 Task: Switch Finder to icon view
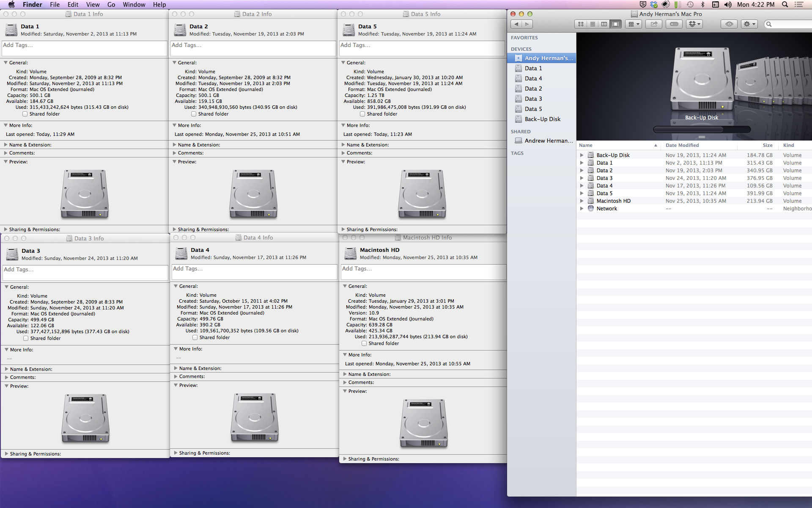pyautogui.click(x=581, y=24)
